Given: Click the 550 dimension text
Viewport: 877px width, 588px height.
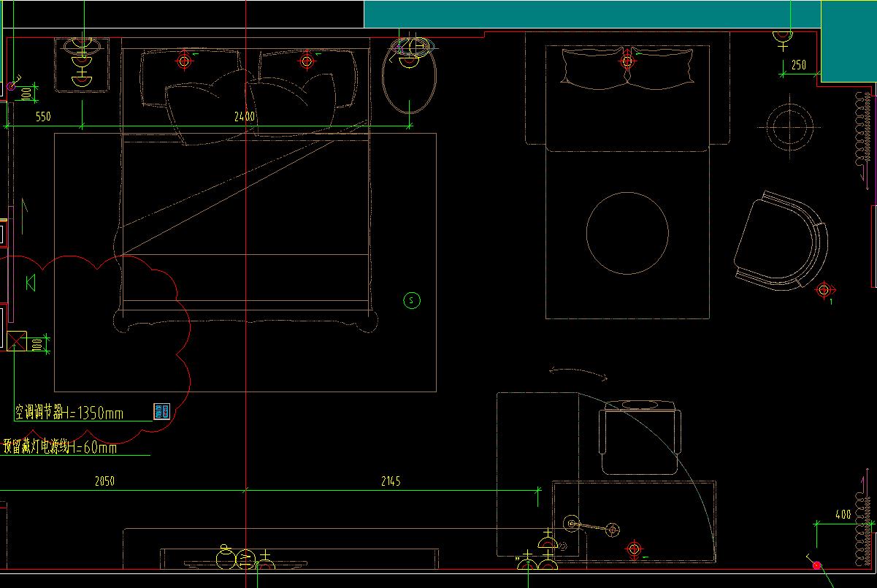Looking at the screenshot, I should coord(43,117).
